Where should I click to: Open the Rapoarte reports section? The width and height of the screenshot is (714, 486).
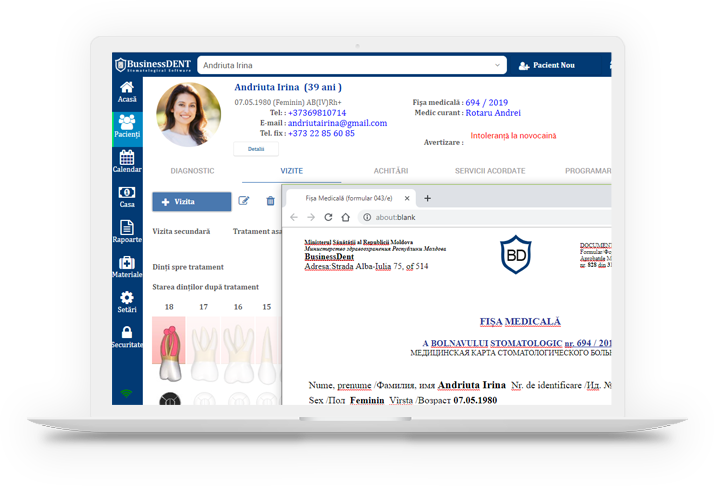pyautogui.click(x=127, y=232)
